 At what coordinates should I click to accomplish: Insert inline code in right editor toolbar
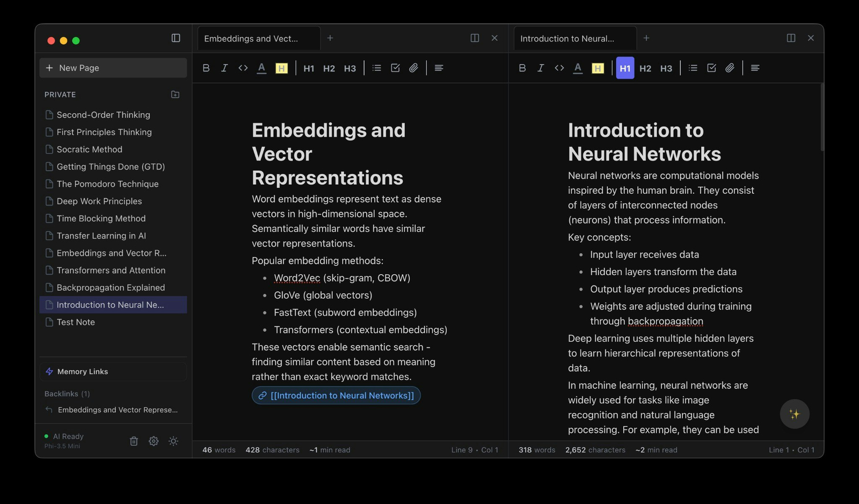pos(559,68)
